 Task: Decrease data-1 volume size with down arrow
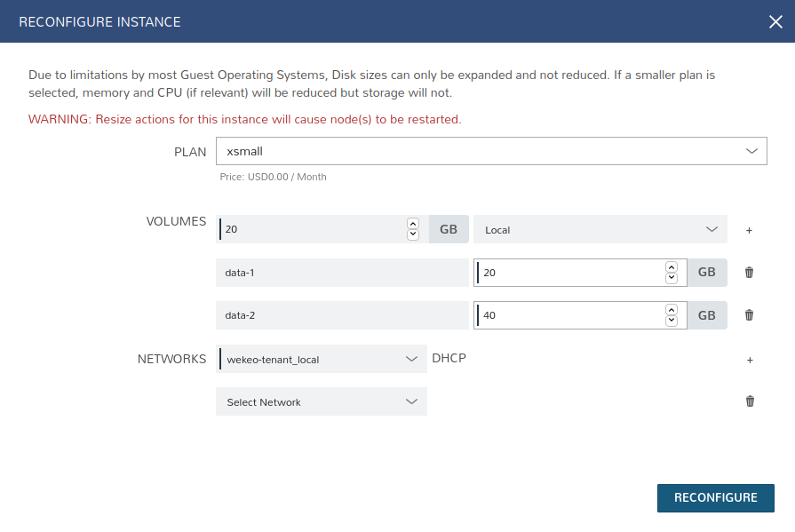click(x=672, y=278)
